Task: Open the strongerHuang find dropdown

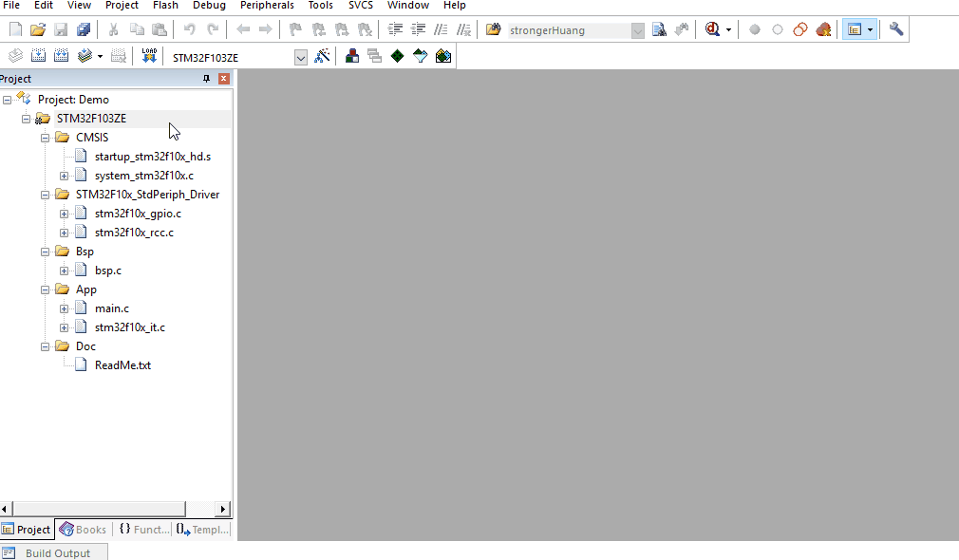Action: point(637,30)
